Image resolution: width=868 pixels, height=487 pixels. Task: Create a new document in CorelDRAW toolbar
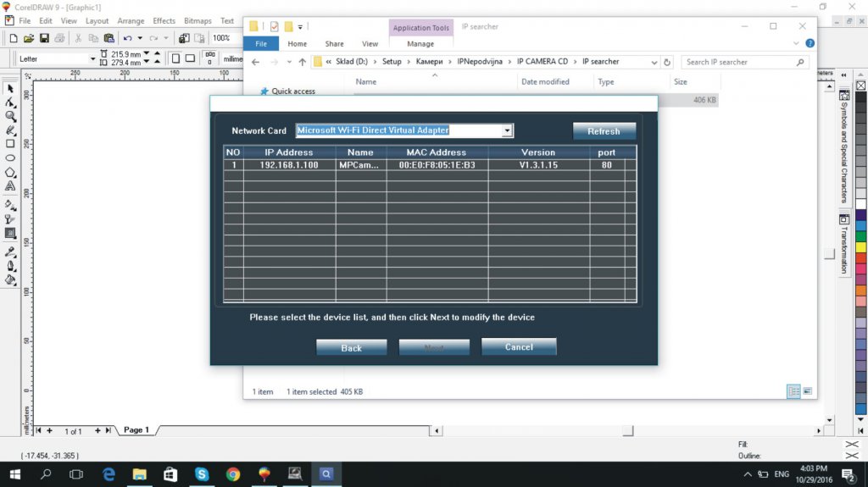[x=14, y=38]
